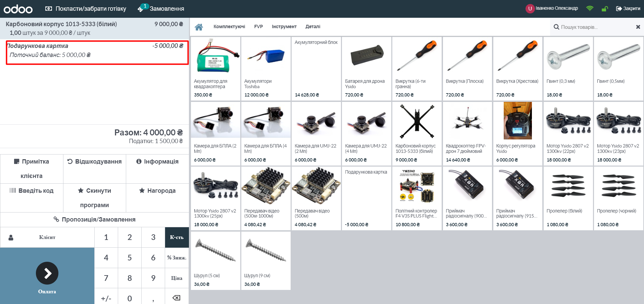Image resolution: width=644 pixels, height=304 pixels.
Task: Switch to the Комплектуючі category
Action: point(229,27)
